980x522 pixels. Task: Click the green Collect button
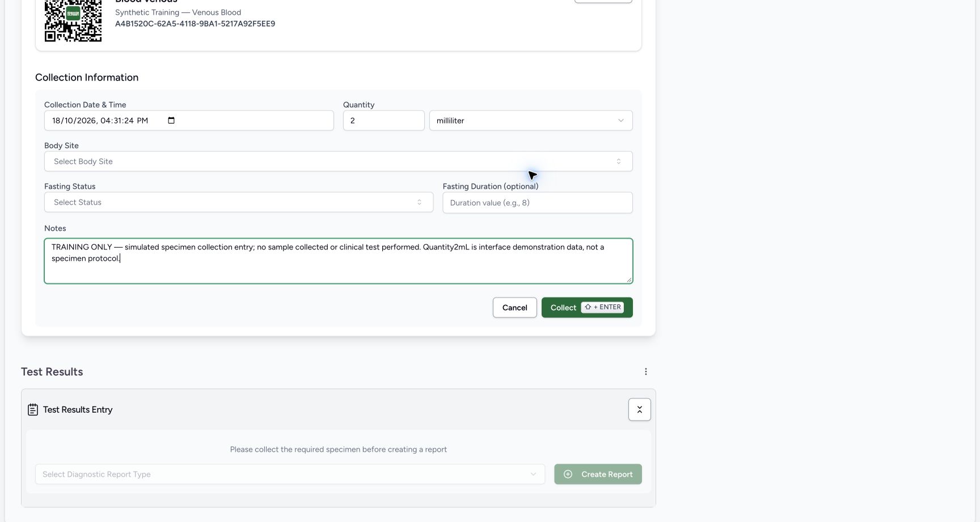click(587, 308)
